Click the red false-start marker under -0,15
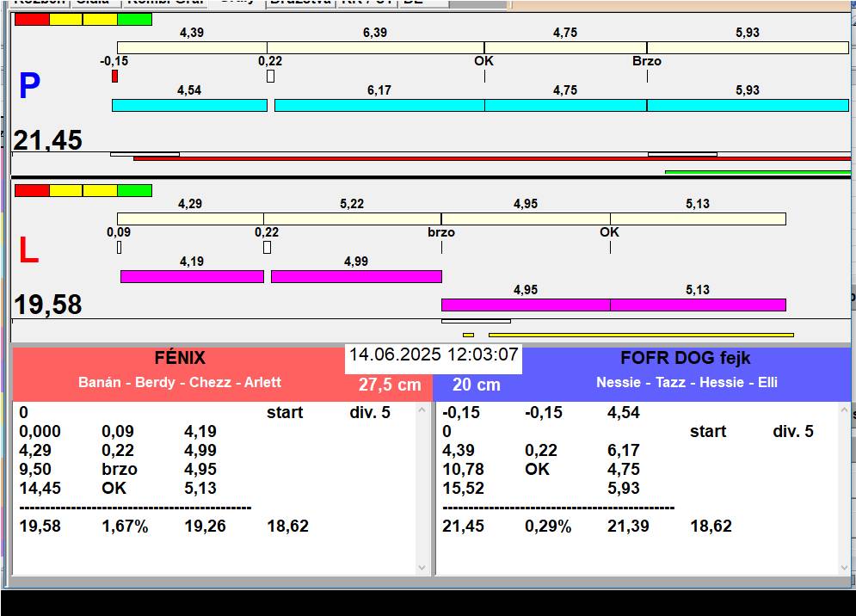 pos(115,77)
